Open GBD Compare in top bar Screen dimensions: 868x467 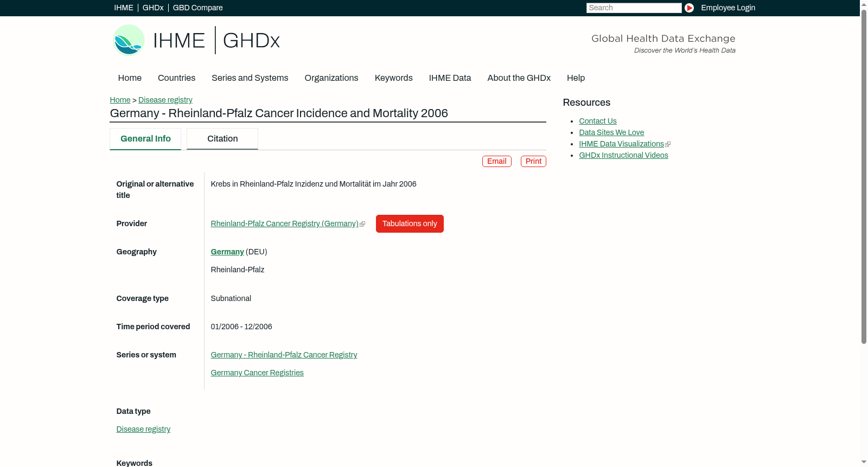pos(198,8)
